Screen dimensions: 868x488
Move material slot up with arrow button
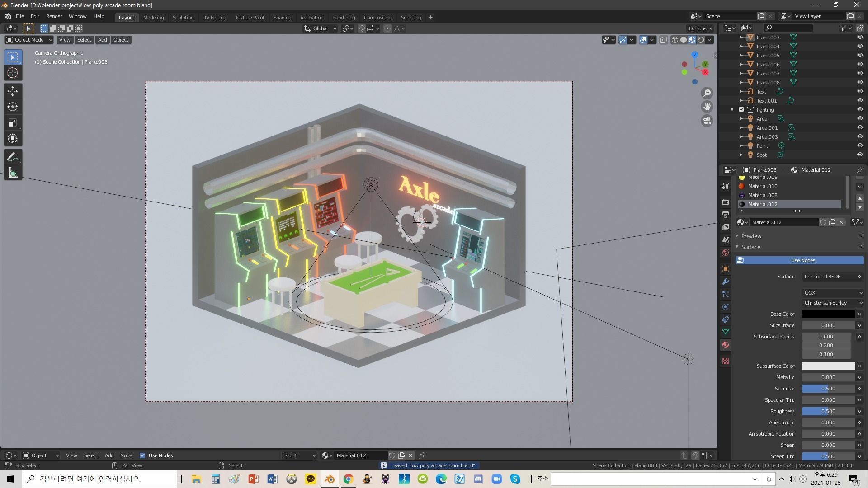(x=860, y=198)
